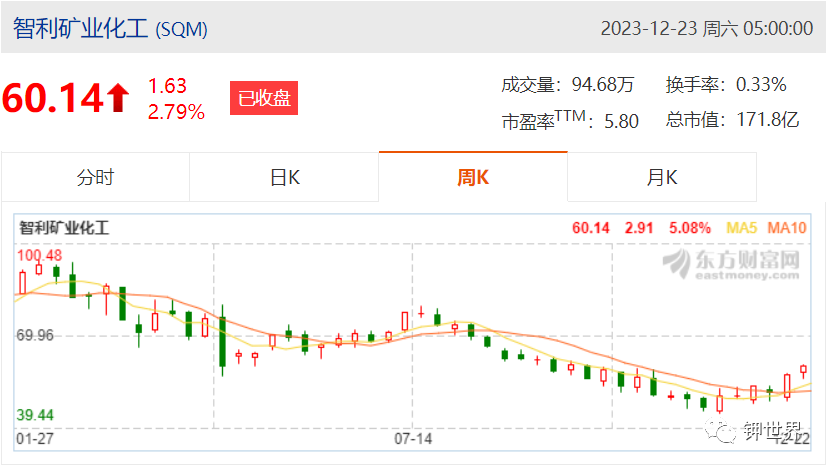The width and height of the screenshot is (829, 467).
Task: Switch to the 月K tab
Action: (662, 177)
